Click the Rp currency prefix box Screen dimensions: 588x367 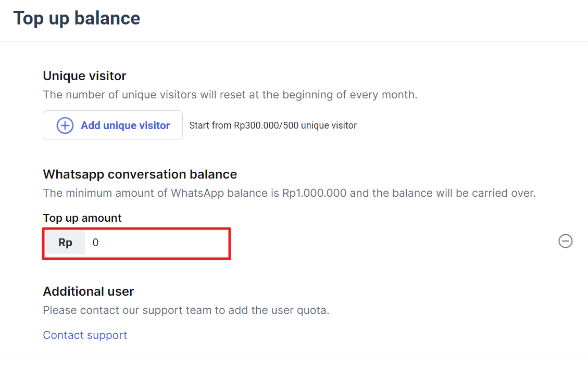(x=65, y=243)
